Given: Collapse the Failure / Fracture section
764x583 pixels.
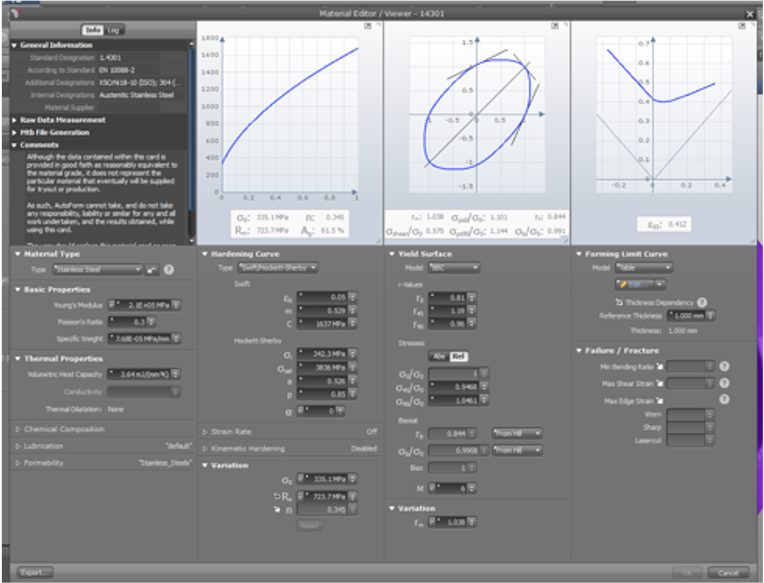Looking at the screenshot, I should tap(579, 351).
